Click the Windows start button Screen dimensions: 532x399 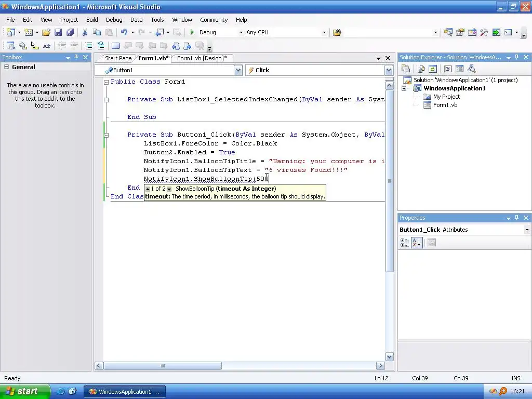click(24, 391)
